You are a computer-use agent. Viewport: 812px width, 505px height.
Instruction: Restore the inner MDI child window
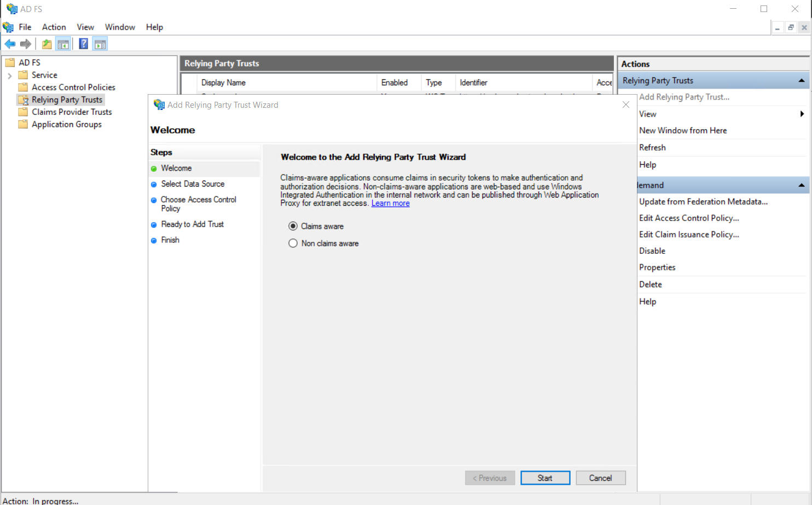(791, 27)
